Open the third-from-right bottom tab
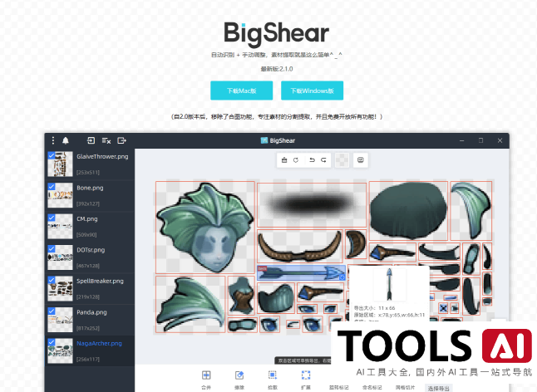Screen dimensions: 537x392 [372, 387]
